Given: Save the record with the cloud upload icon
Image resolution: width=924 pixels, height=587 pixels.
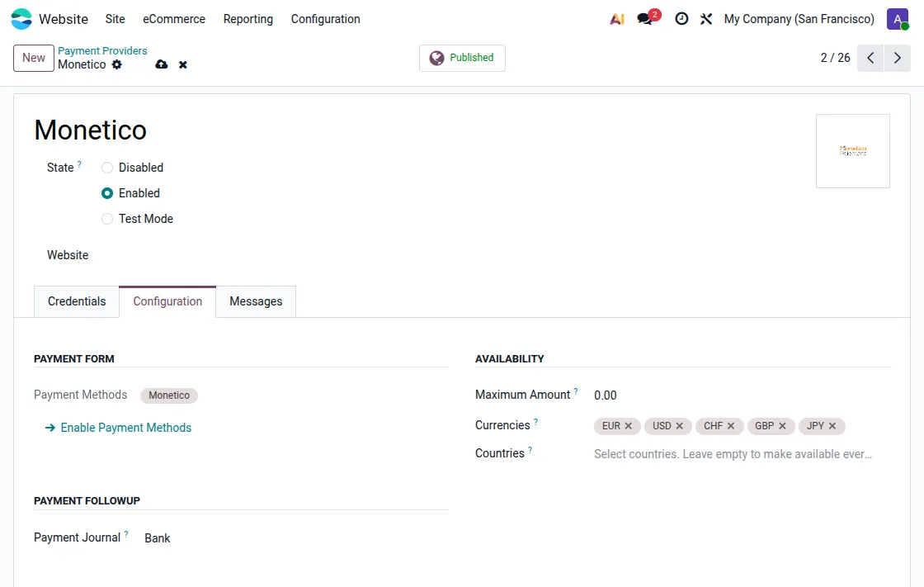Looking at the screenshot, I should [162, 64].
